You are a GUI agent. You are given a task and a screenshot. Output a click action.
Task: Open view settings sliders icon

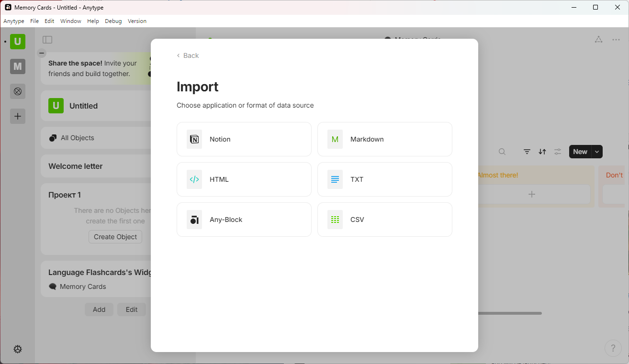tap(558, 152)
